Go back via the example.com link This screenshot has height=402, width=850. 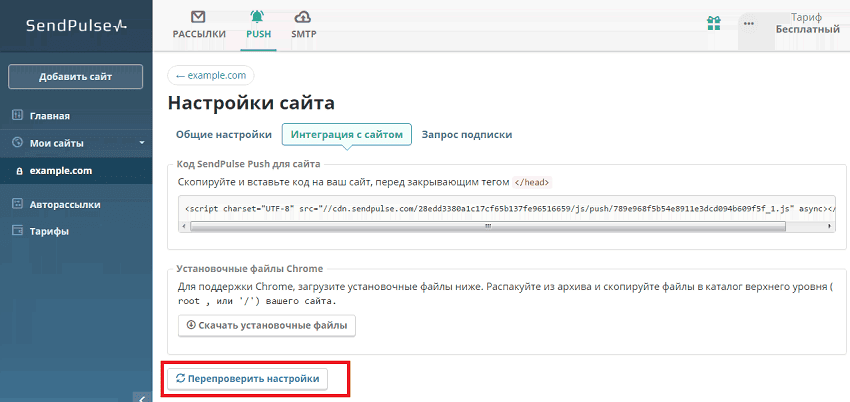pyautogui.click(x=210, y=75)
